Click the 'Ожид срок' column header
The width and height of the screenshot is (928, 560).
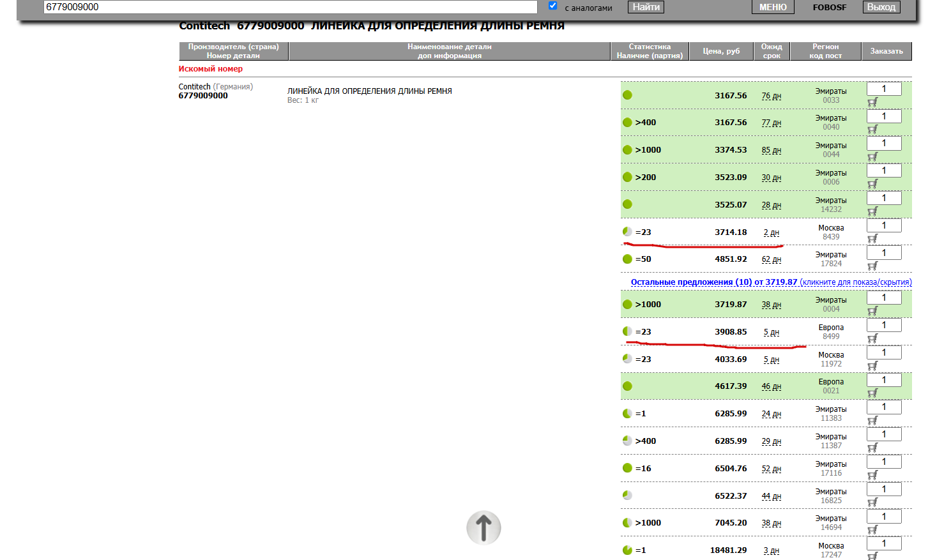[772, 51]
